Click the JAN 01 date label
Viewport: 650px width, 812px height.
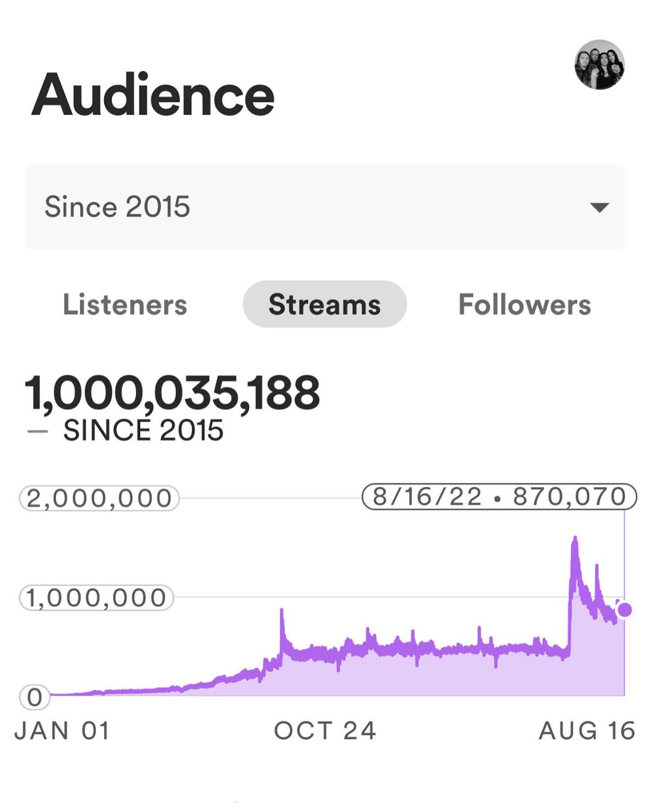pyautogui.click(x=63, y=731)
